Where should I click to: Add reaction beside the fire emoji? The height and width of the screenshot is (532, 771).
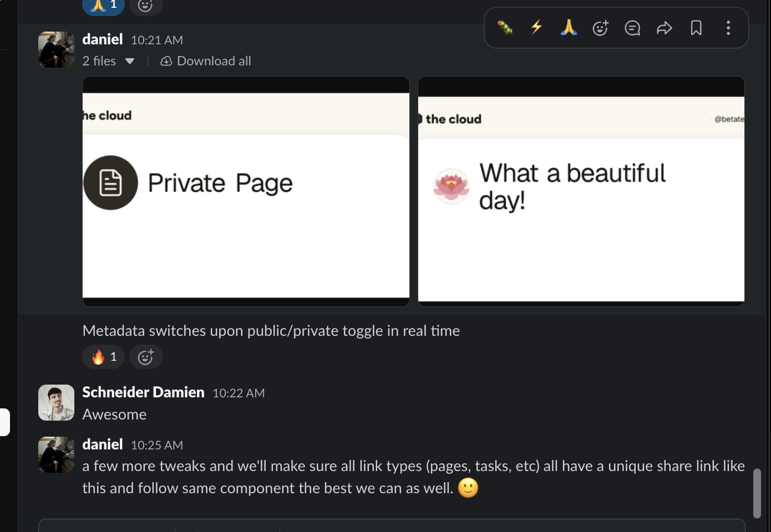[x=146, y=357]
